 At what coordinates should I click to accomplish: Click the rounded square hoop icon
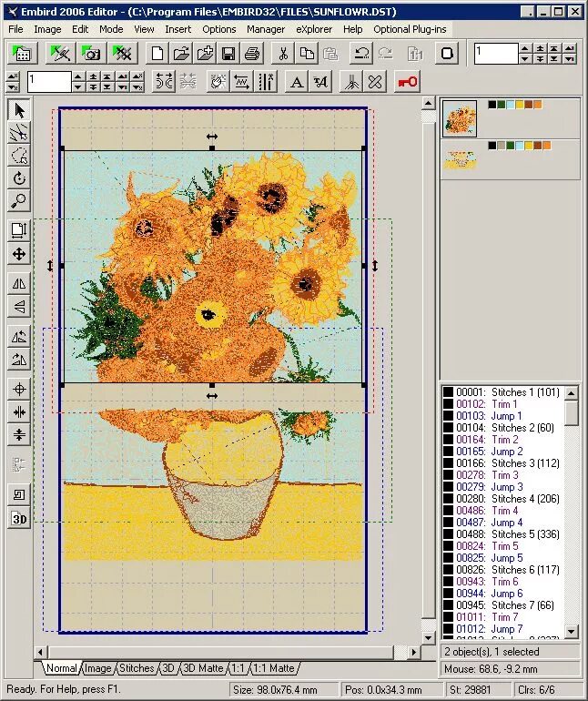[447, 54]
